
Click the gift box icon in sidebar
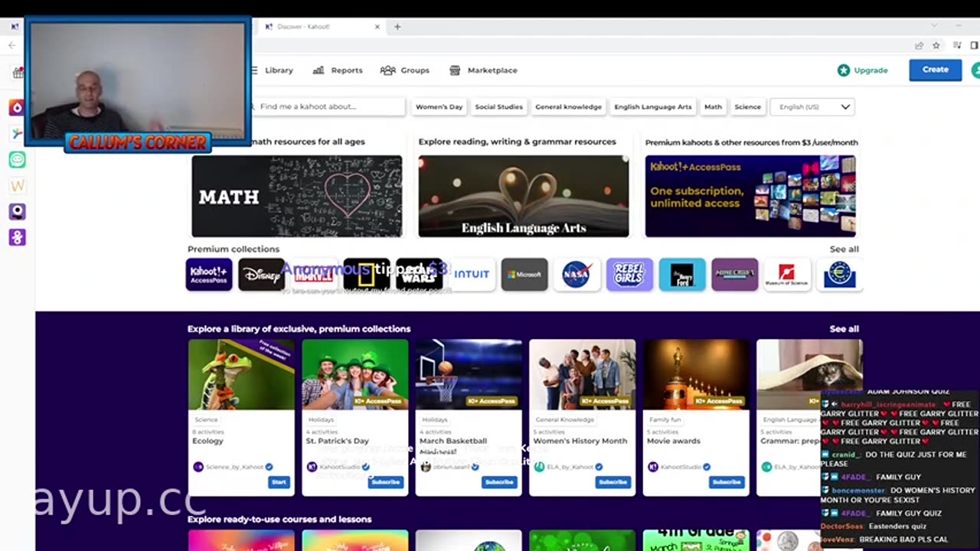coord(18,73)
